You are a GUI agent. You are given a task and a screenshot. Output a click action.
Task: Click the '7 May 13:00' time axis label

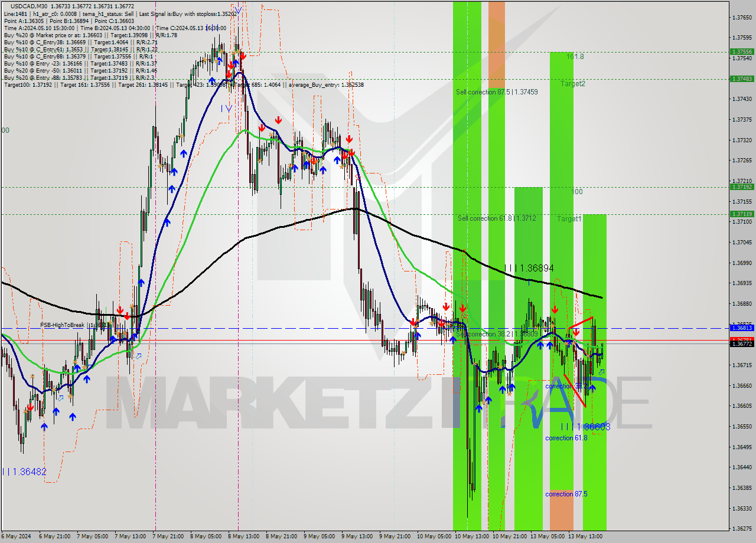tap(131, 537)
